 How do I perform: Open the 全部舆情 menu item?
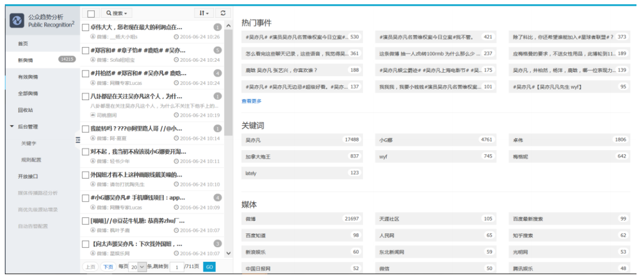[28, 94]
